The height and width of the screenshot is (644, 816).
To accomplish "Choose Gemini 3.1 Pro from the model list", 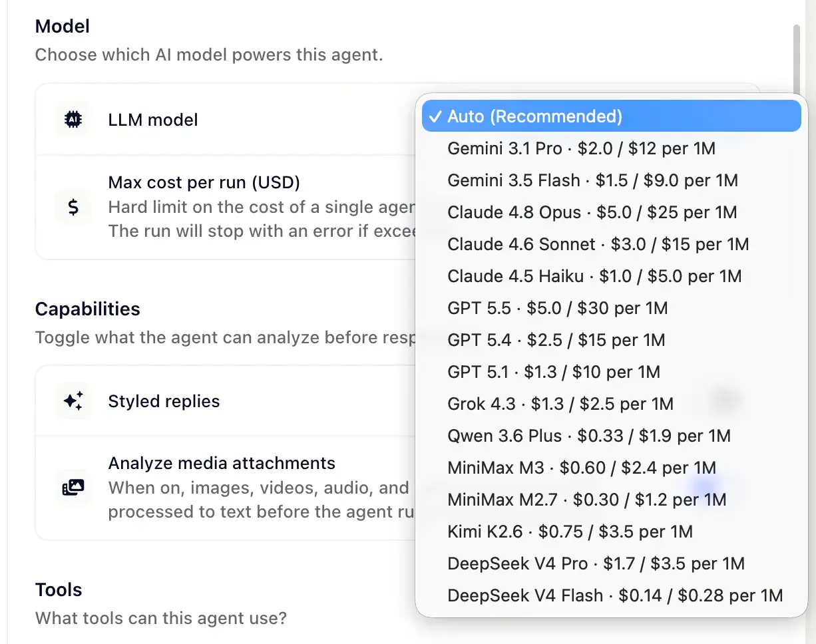I will click(611, 148).
